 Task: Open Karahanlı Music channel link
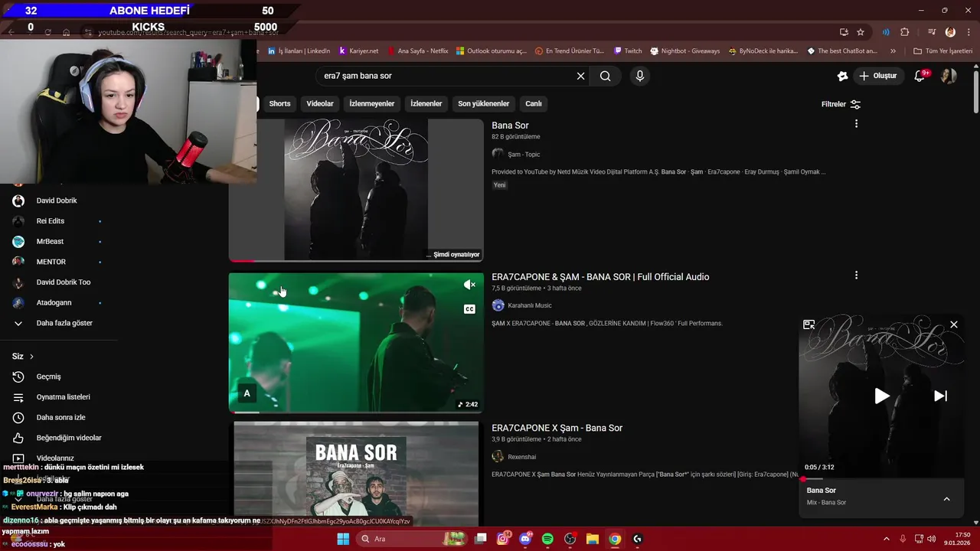click(529, 305)
